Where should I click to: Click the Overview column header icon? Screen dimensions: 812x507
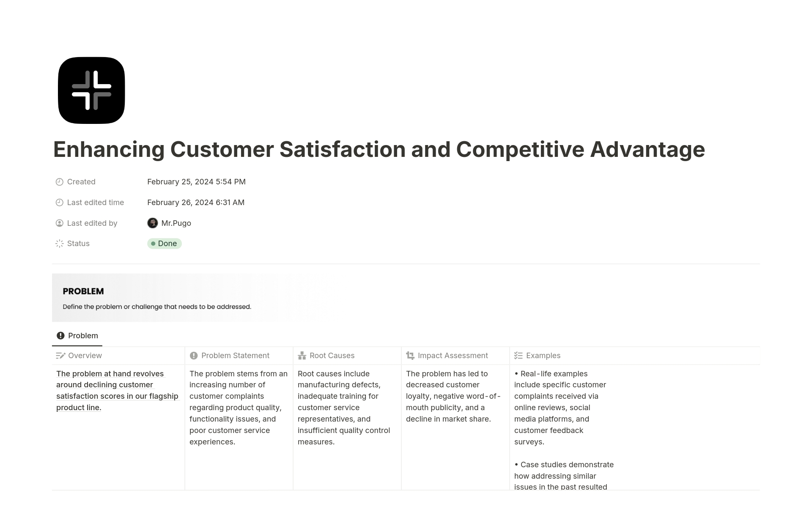coord(60,355)
